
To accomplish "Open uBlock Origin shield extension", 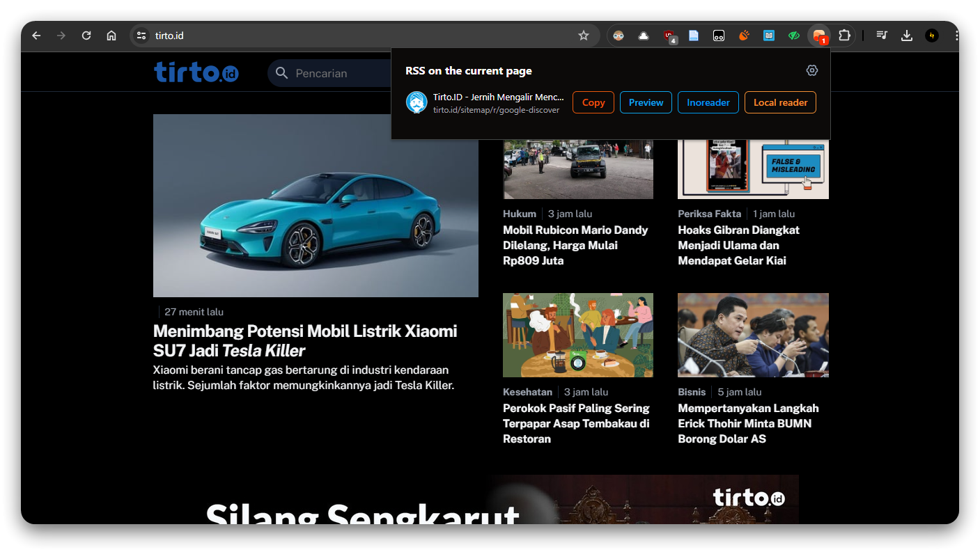I will [669, 36].
